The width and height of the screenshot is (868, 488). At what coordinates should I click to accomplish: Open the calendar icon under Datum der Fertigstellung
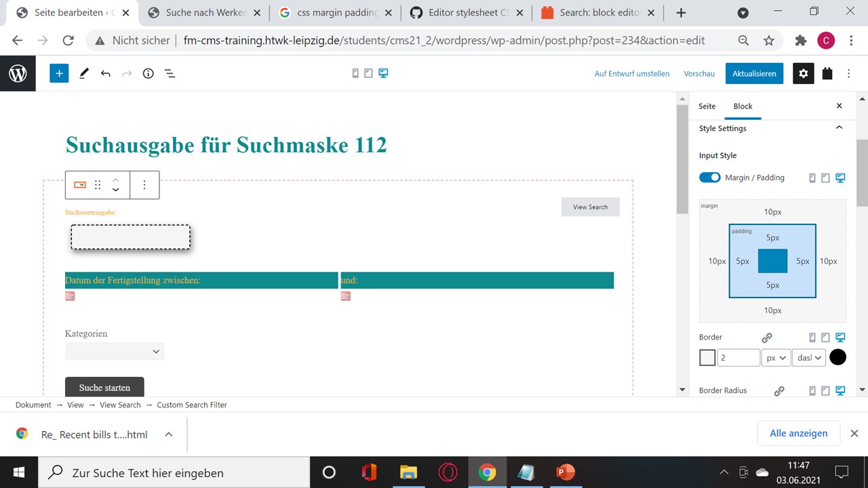click(x=70, y=296)
